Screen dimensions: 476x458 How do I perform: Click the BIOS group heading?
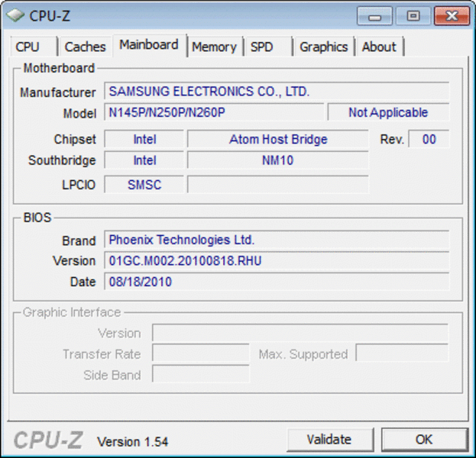pos(37,218)
